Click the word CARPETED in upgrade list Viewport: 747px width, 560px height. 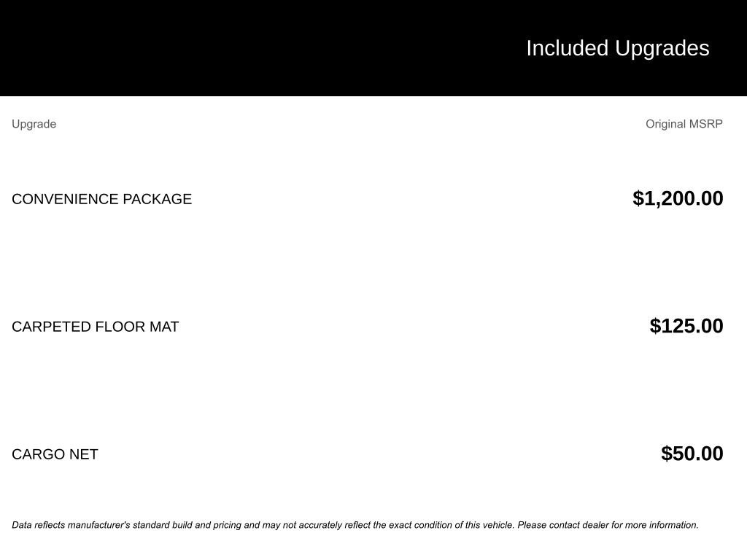tap(51, 327)
